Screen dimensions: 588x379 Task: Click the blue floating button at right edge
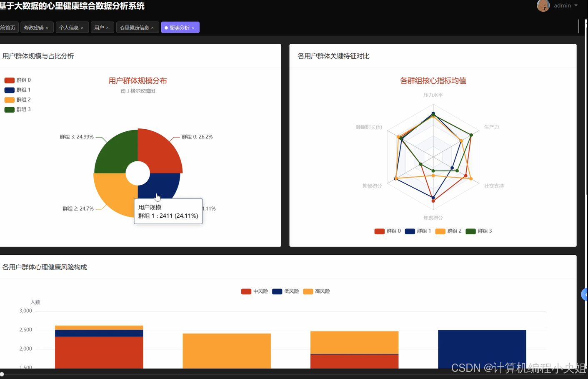coord(585,294)
